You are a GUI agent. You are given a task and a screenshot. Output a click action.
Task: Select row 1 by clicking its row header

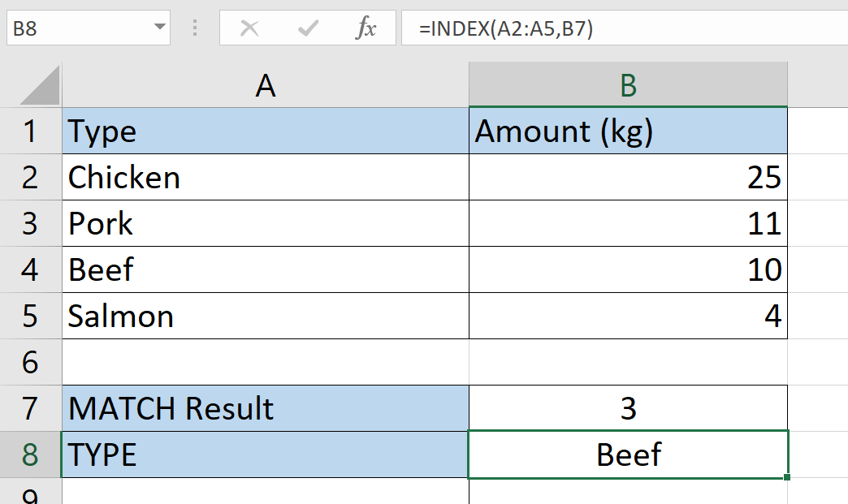[x=31, y=131]
